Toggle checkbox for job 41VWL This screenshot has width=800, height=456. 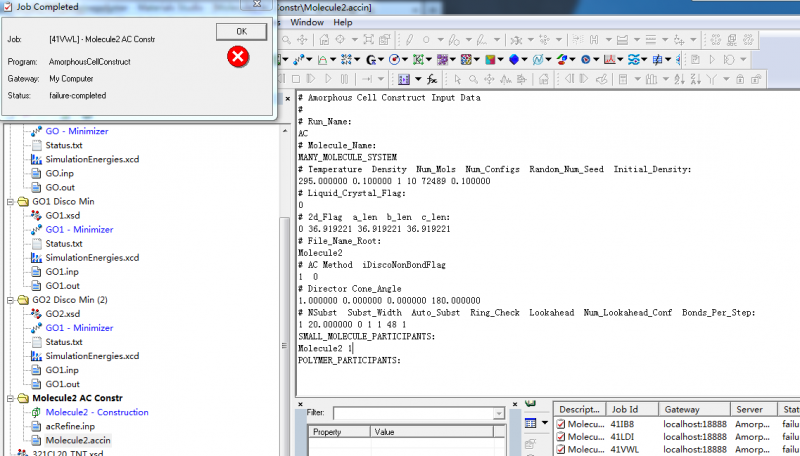560,451
